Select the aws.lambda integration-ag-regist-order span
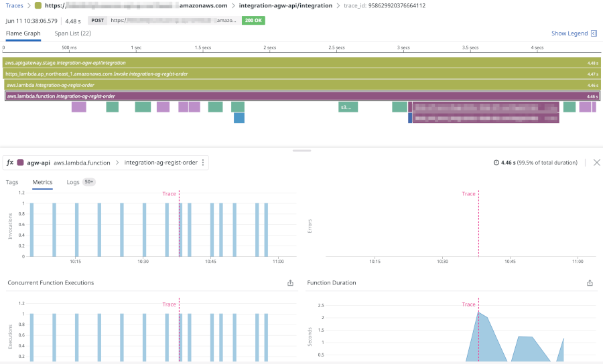Screen dimensions: 603x364 coord(302,85)
